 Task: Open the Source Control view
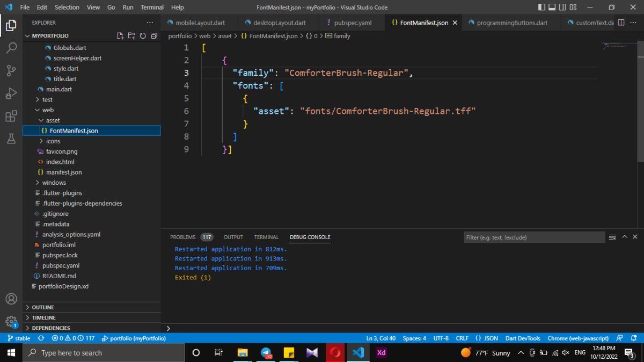pos(11,70)
